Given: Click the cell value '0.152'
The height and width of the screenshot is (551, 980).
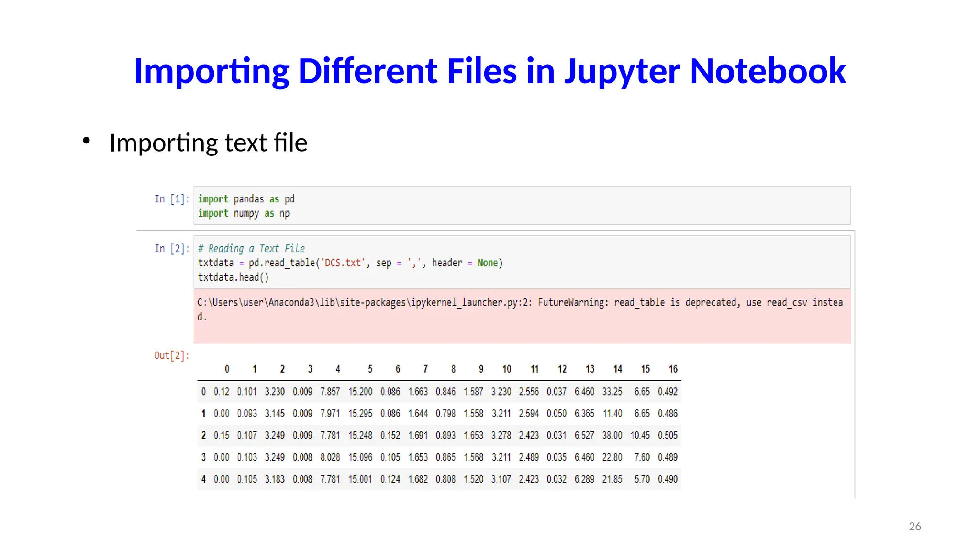Looking at the screenshot, I should 390,436.
